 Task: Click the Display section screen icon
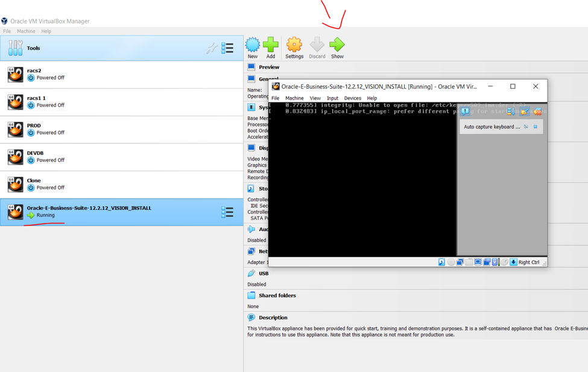coord(251,148)
